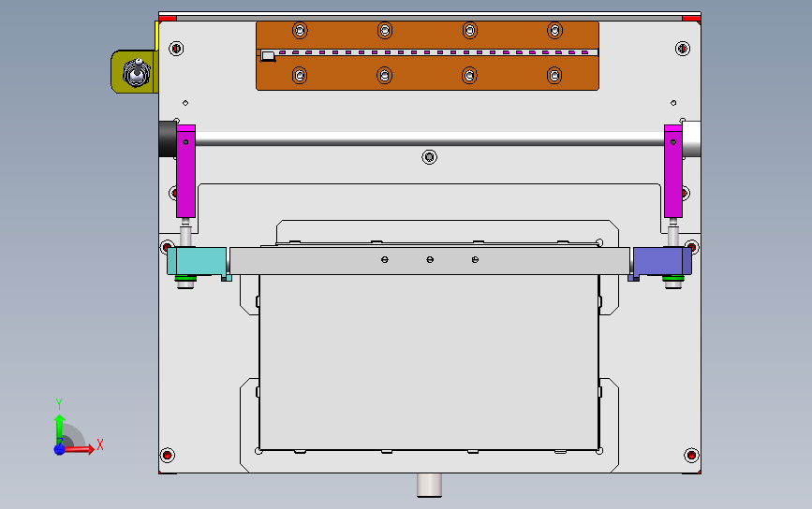Select the top-left corner screw of the base plate
The height and width of the screenshot is (509, 812).
[x=176, y=49]
